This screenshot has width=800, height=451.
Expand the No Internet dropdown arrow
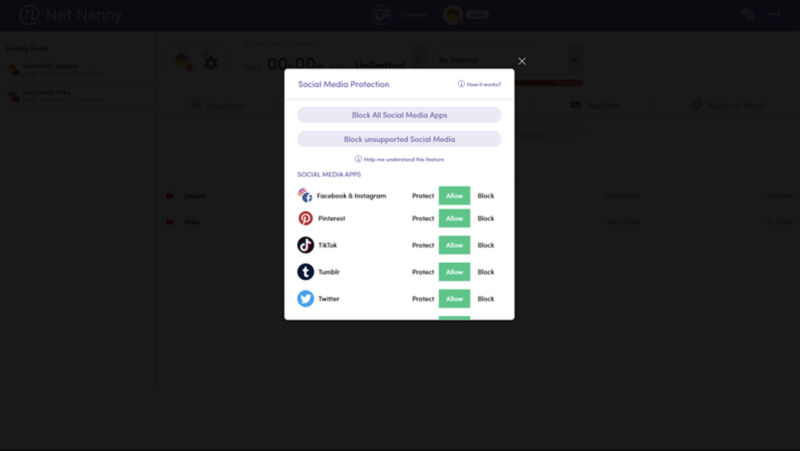pyautogui.click(x=575, y=60)
